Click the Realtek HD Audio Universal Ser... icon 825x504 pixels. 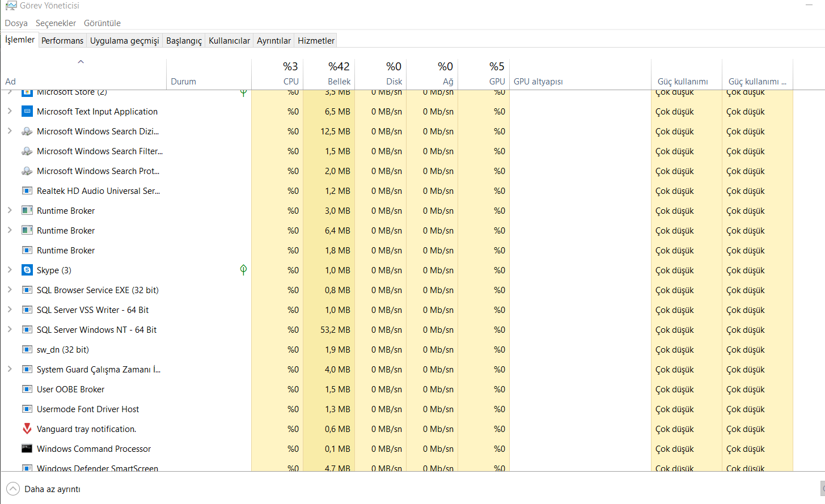(x=27, y=191)
